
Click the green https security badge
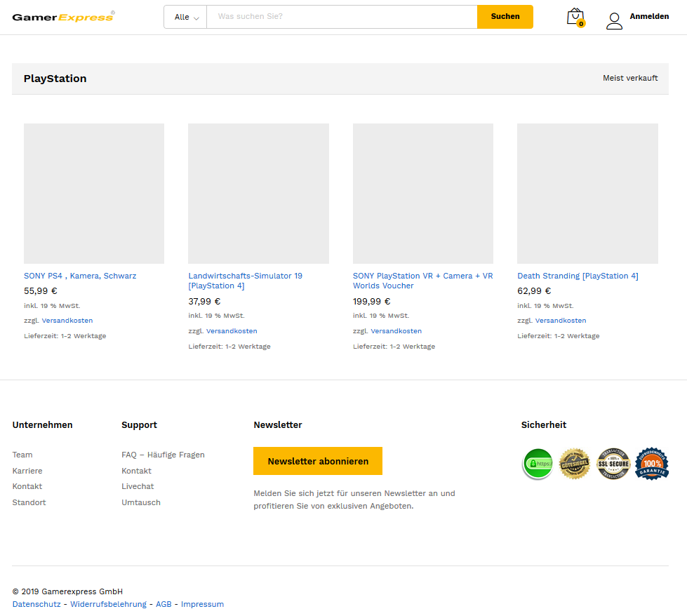click(538, 464)
